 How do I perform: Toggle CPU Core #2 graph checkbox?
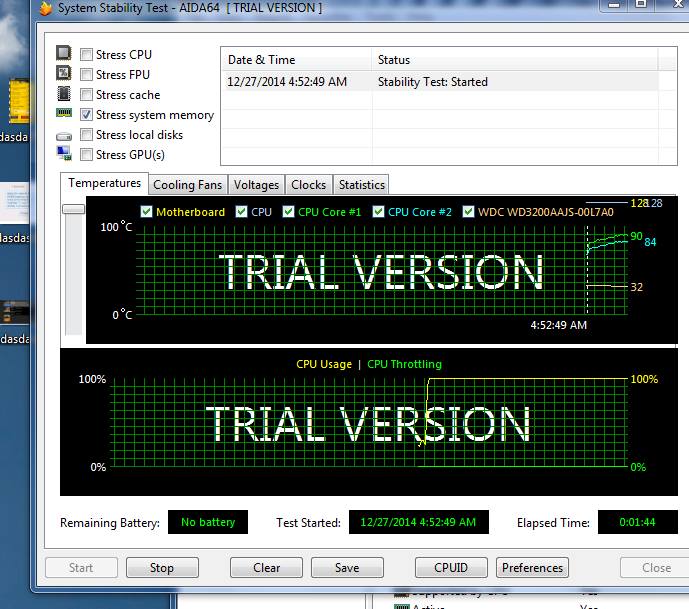pos(378,212)
